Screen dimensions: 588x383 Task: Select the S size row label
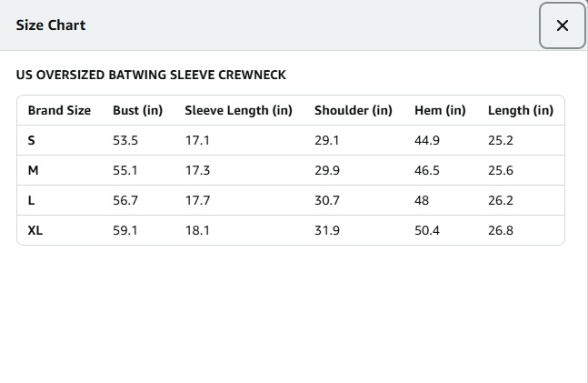click(x=32, y=140)
